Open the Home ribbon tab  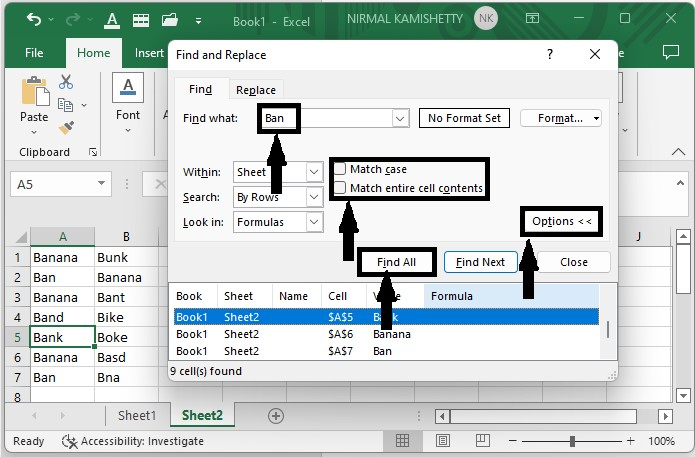pos(94,53)
